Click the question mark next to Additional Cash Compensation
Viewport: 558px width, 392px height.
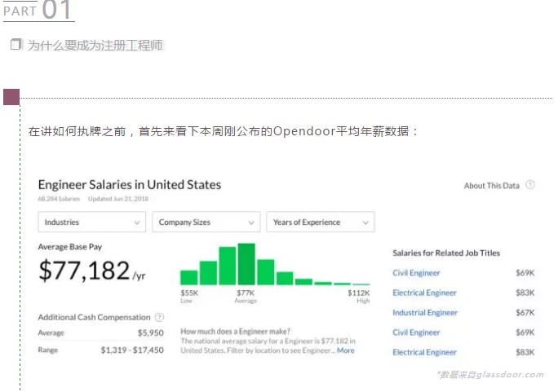tap(159, 317)
